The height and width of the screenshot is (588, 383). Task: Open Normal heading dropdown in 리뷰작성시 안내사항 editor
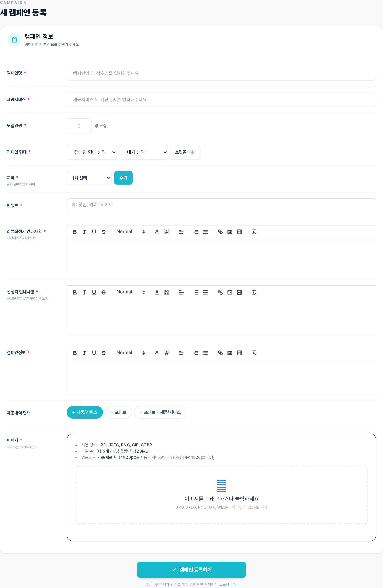130,232
